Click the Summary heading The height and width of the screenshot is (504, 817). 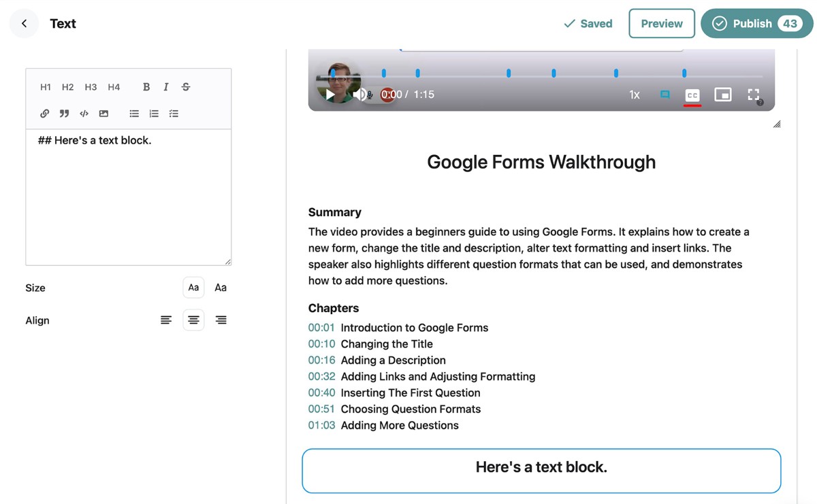[335, 212]
